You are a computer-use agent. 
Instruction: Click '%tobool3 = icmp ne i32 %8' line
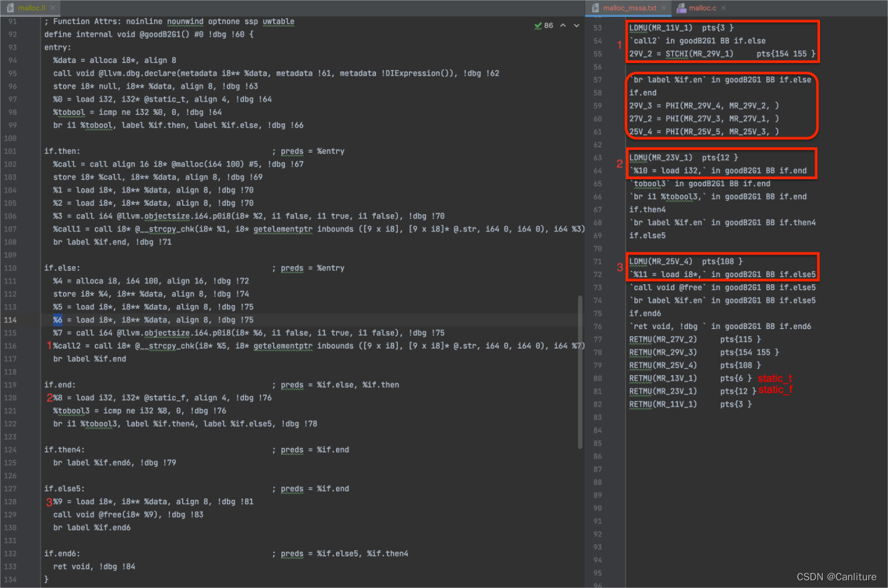point(140,411)
